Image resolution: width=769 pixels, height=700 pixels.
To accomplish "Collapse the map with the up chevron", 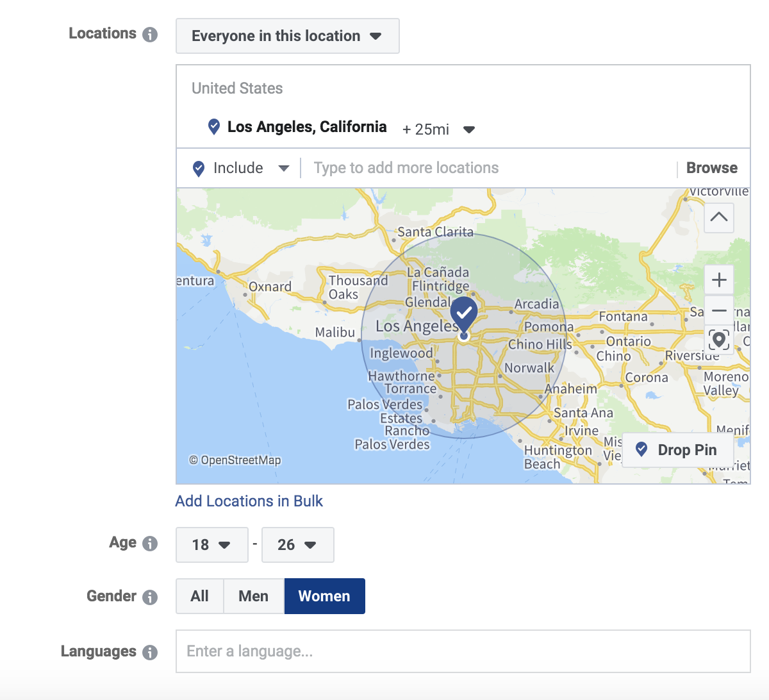I will pos(719,217).
